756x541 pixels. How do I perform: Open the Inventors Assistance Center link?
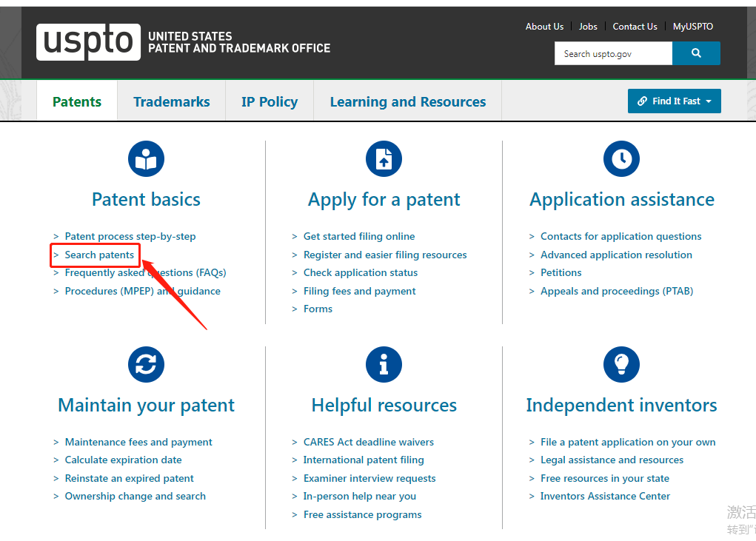coord(605,496)
